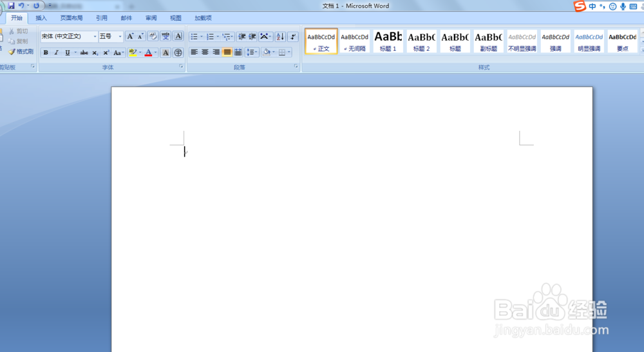Toggle italic formatting
This screenshot has height=352, width=644.
pos(56,53)
